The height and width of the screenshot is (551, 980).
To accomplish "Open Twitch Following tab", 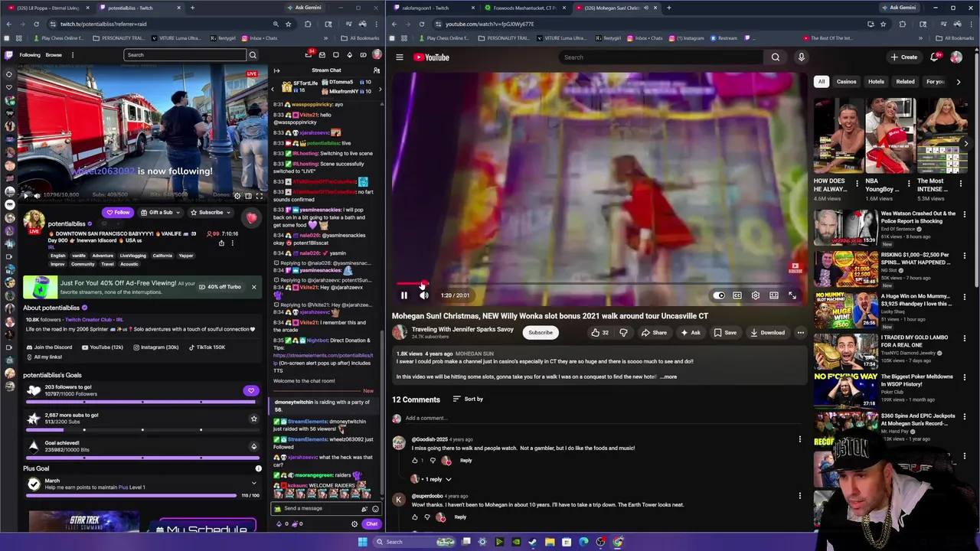I will click(30, 55).
